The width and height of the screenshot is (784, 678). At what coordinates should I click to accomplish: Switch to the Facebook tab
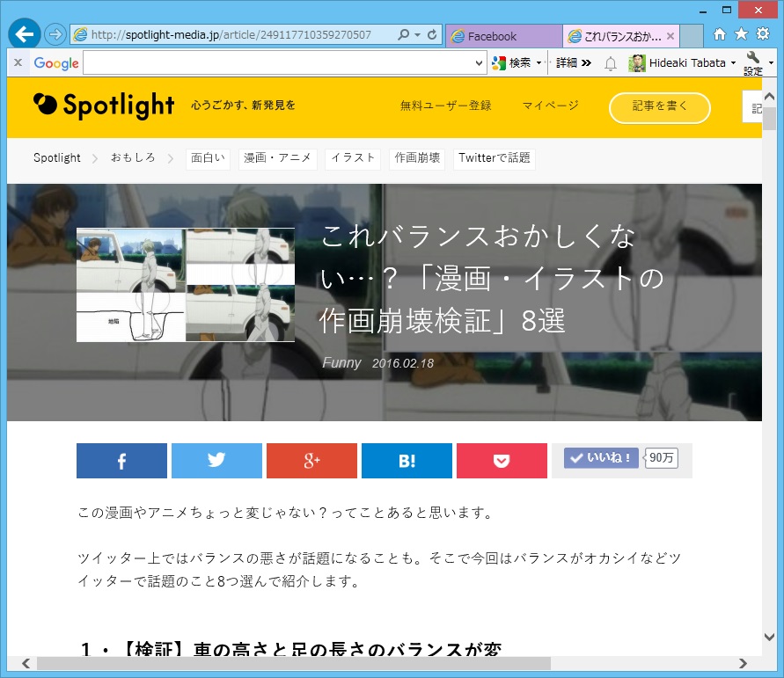503,36
